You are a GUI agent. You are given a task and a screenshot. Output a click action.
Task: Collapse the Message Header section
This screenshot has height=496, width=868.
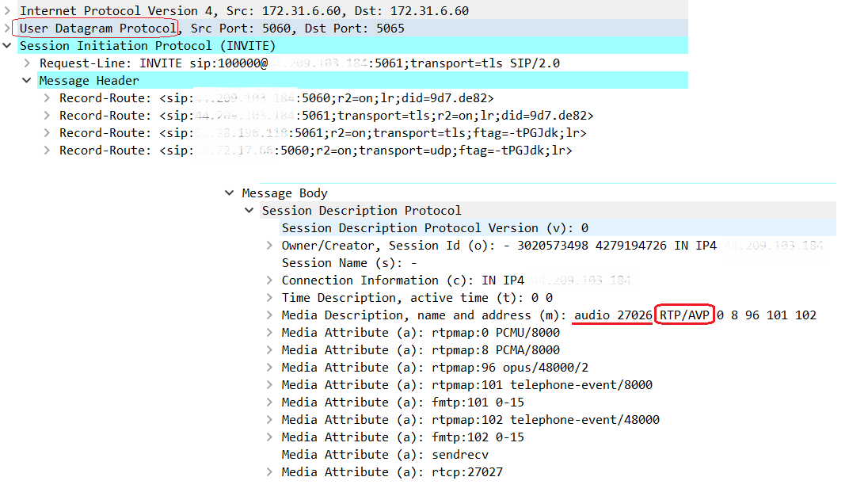tap(28, 81)
